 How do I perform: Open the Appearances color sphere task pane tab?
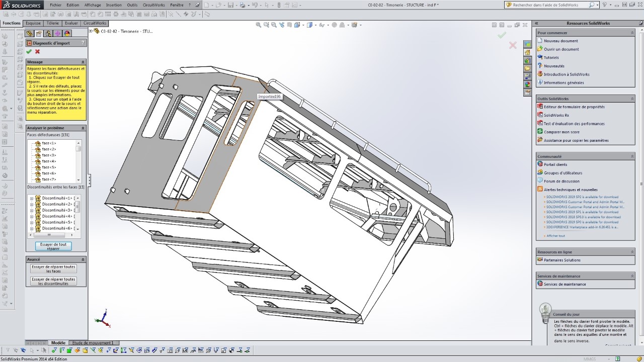(x=527, y=84)
